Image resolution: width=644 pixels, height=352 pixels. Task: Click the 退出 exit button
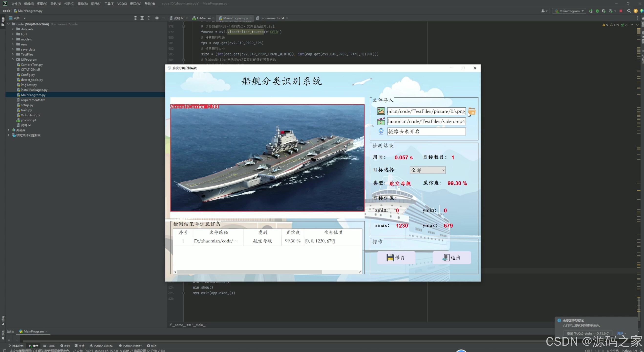click(x=452, y=258)
